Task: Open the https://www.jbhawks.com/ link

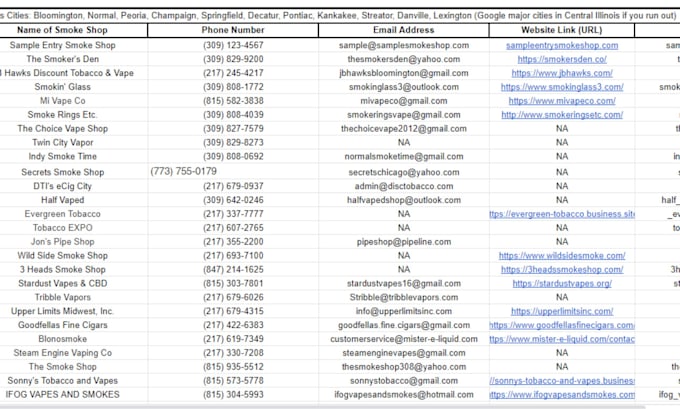Action: (562, 73)
